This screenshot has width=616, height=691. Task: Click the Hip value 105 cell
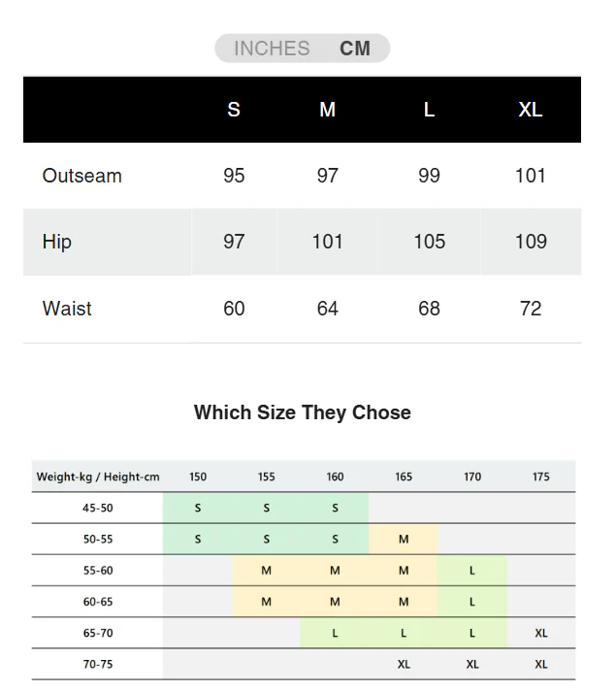coord(429,242)
